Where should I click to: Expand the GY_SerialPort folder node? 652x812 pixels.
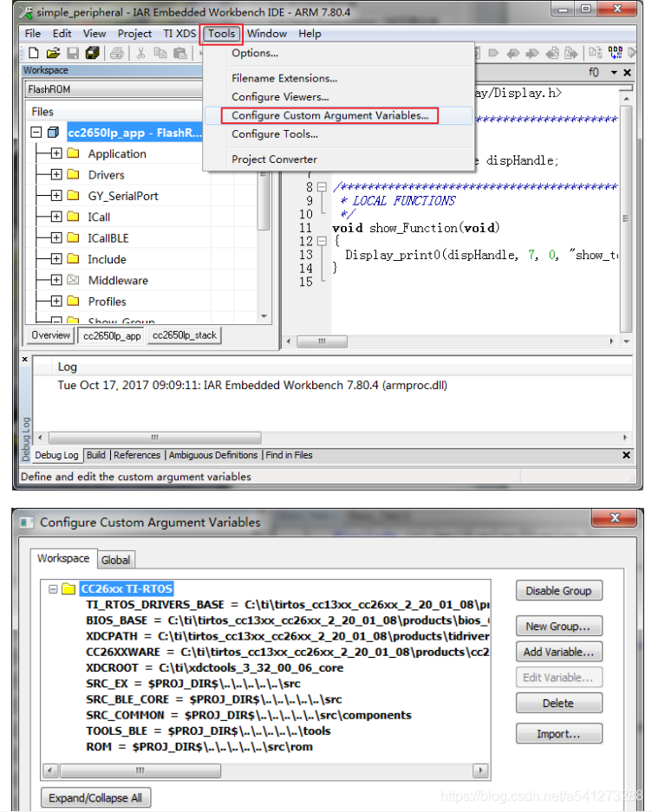[x=56, y=196]
